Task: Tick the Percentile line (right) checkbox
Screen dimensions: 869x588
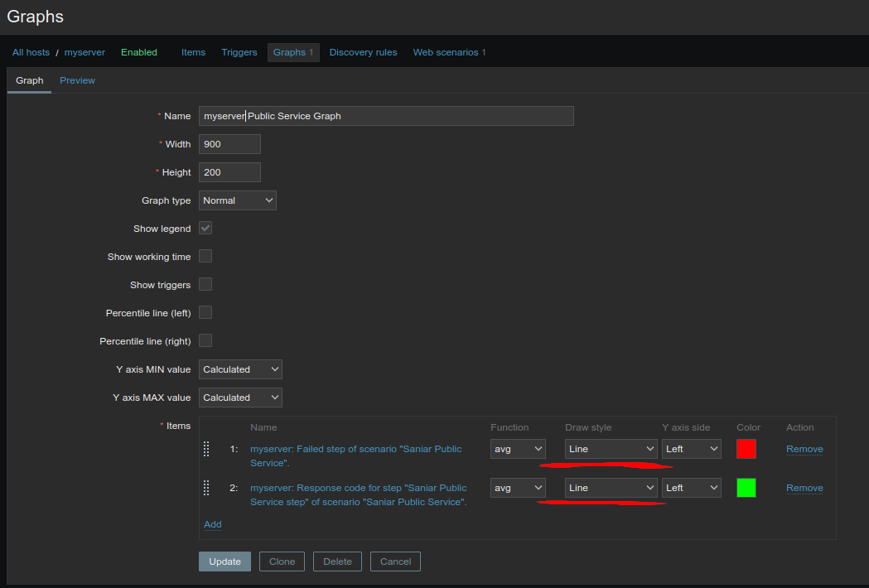Action: (205, 341)
